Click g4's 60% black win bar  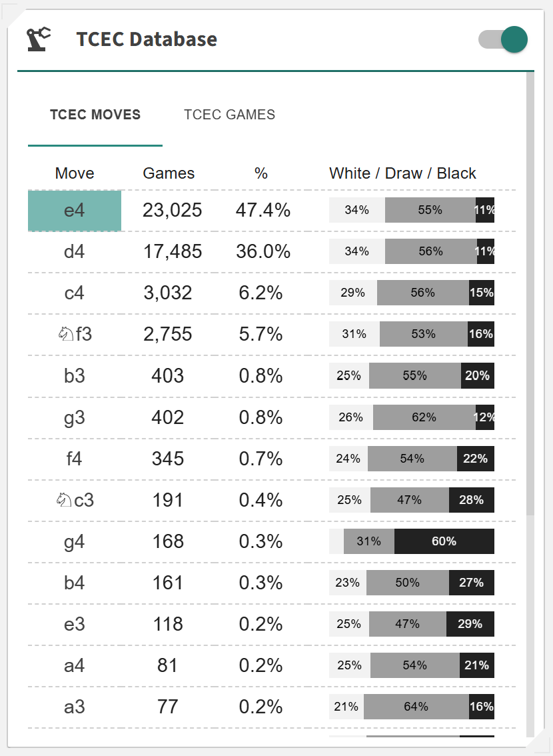(444, 541)
